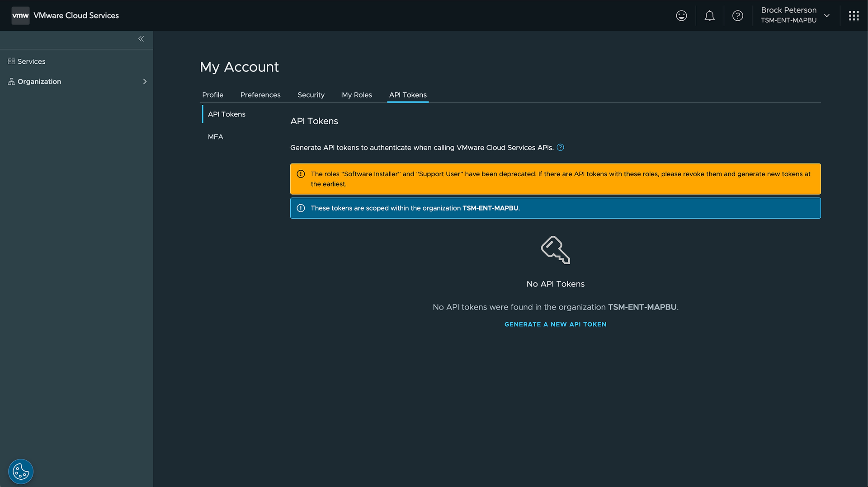
Task: Click the TSM-ENT-MAPBU name in blue banner
Action: 491,208
